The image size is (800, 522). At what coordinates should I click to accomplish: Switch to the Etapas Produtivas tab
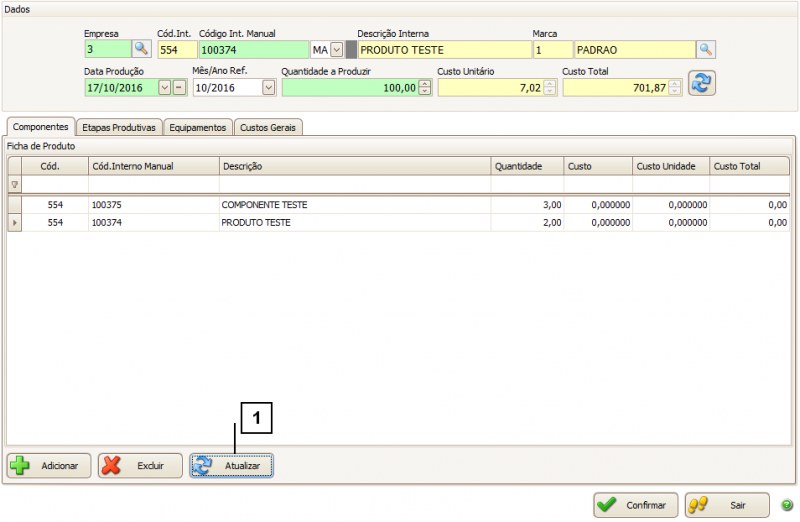pos(120,127)
